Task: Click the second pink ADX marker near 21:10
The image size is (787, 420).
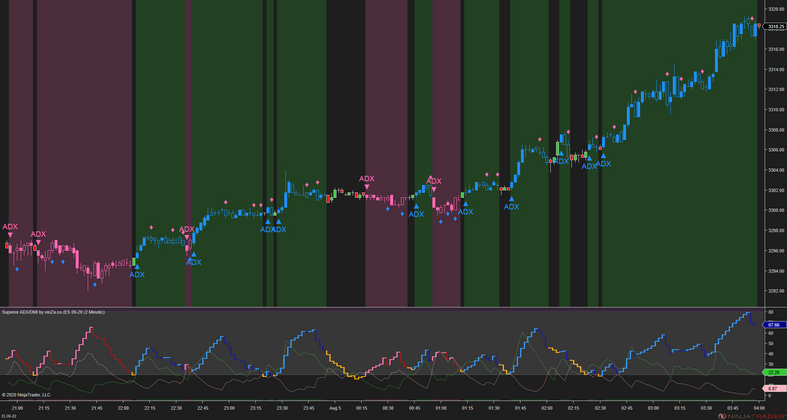Action: point(38,239)
